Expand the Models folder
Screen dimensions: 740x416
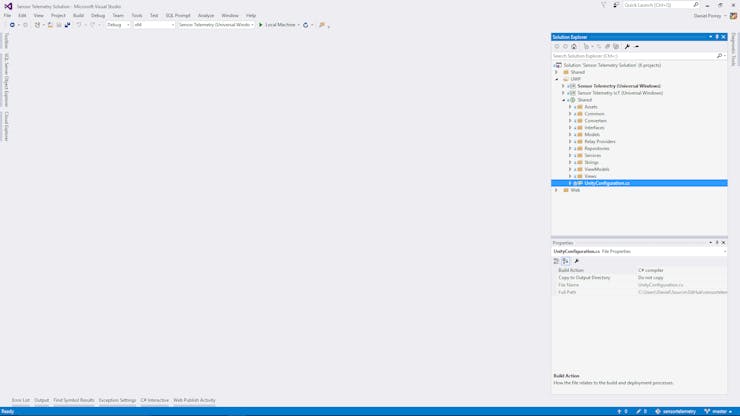pyautogui.click(x=570, y=135)
